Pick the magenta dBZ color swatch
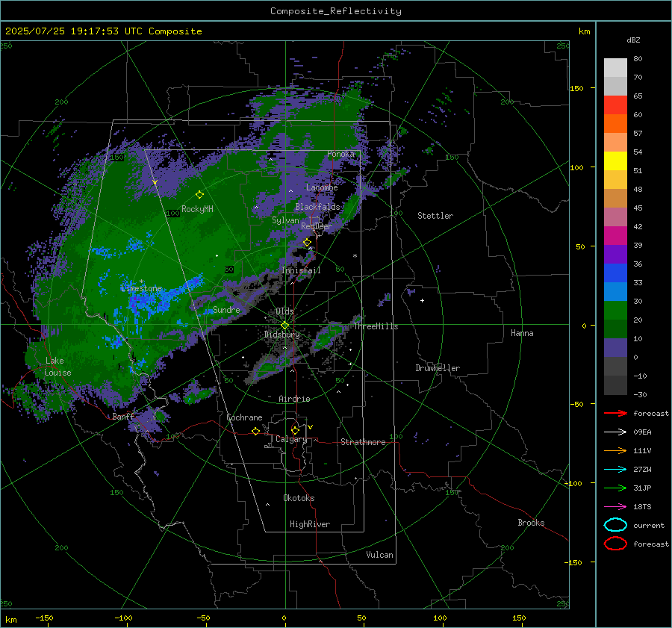 pyautogui.click(x=615, y=235)
